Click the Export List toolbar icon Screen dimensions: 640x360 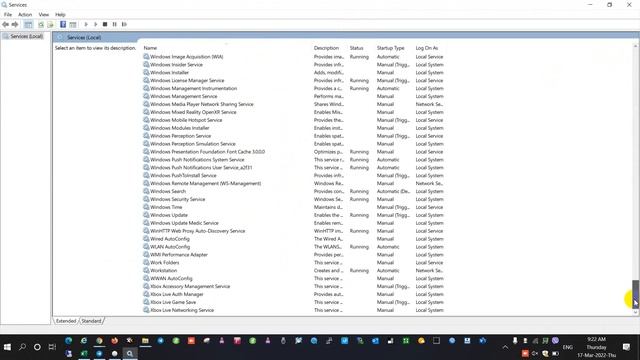(x=50, y=24)
